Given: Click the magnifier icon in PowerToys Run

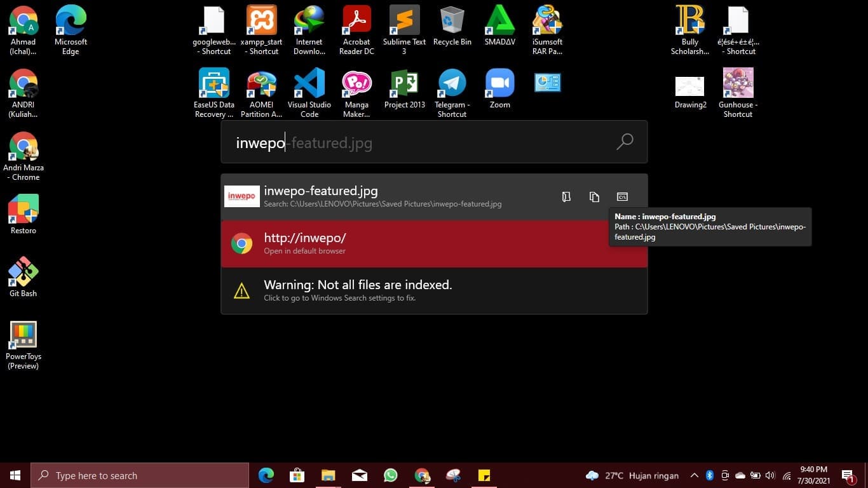Looking at the screenshot, I should coord(625,142).
